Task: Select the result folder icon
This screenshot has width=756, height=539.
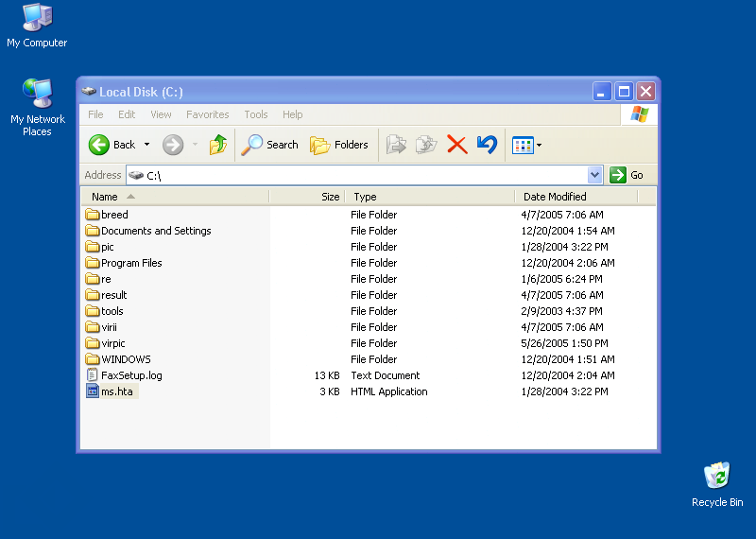Action: 92,295
